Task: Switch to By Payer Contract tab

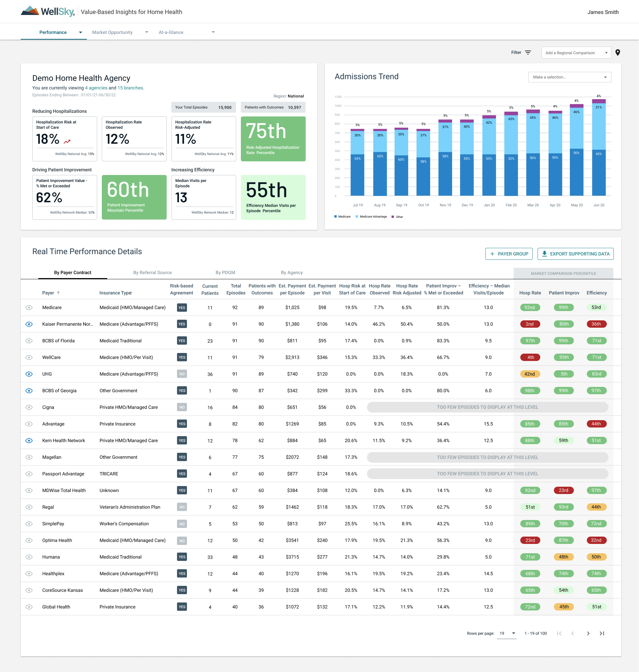Action: (73, 272)
